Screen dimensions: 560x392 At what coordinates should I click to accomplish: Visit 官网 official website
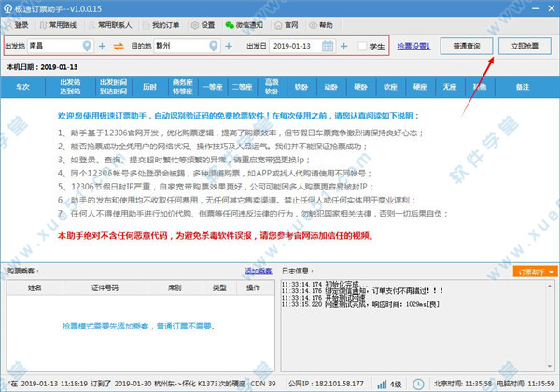coord(295,24)
